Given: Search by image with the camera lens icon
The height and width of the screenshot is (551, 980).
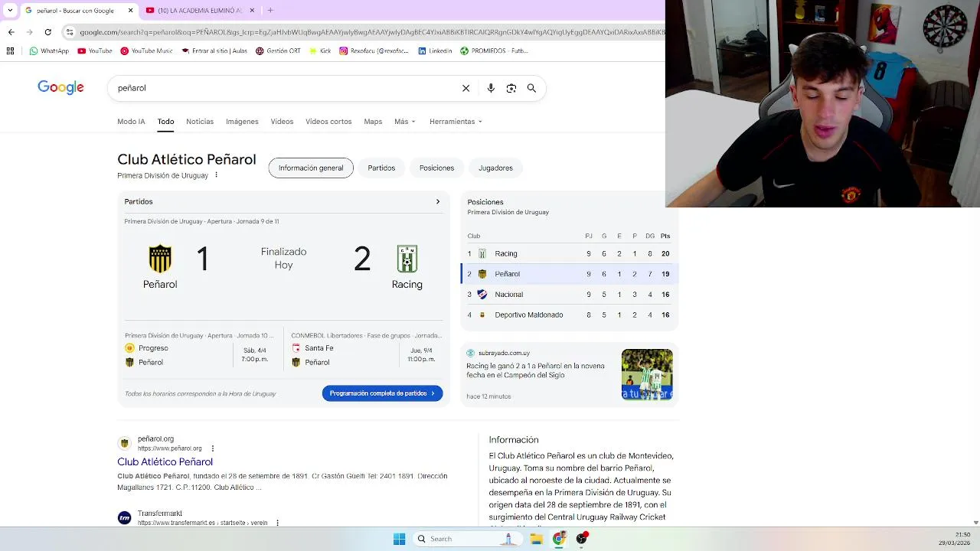Looking at the screenshot, I should (511, 88).
